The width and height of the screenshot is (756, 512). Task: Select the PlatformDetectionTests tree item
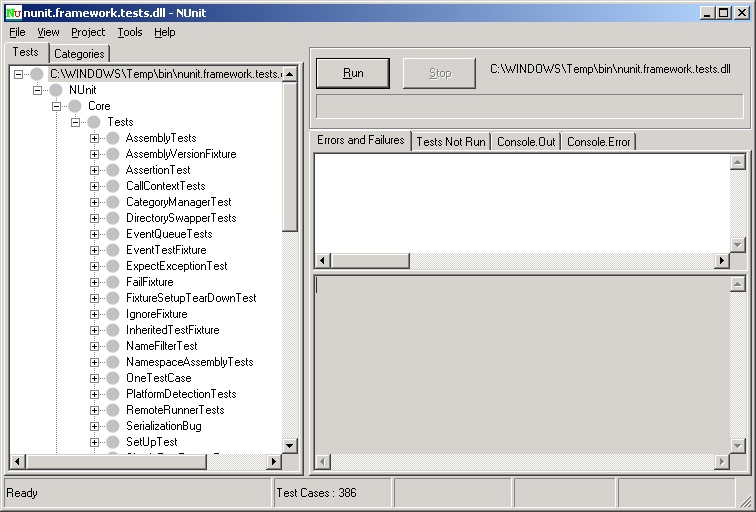[181, 394]
